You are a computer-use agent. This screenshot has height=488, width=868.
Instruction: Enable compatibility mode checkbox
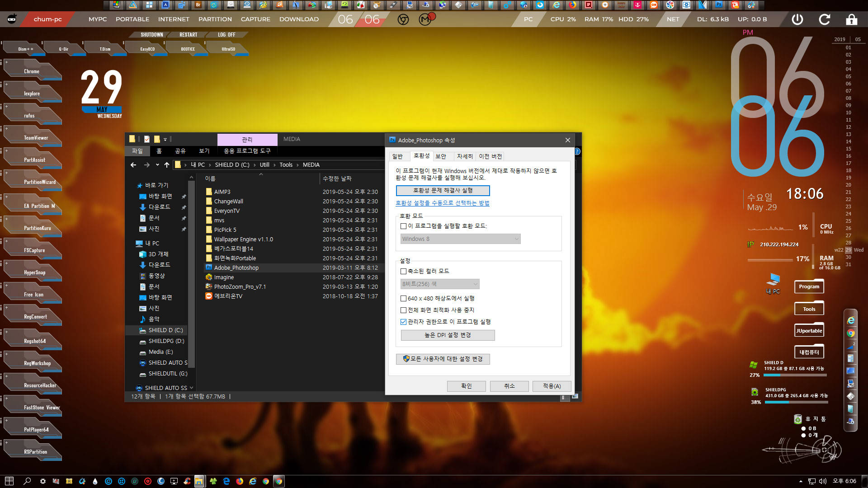point(404,226)
